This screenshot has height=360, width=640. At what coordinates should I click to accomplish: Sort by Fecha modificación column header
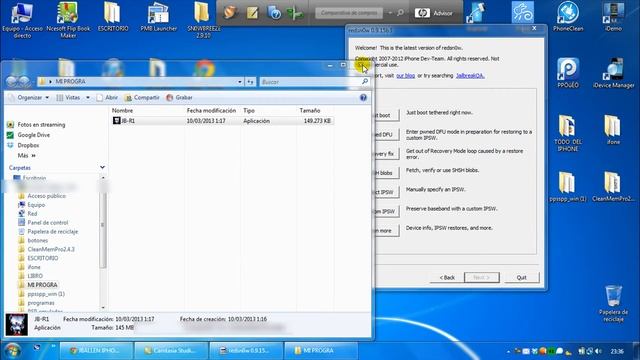point(211,111)
